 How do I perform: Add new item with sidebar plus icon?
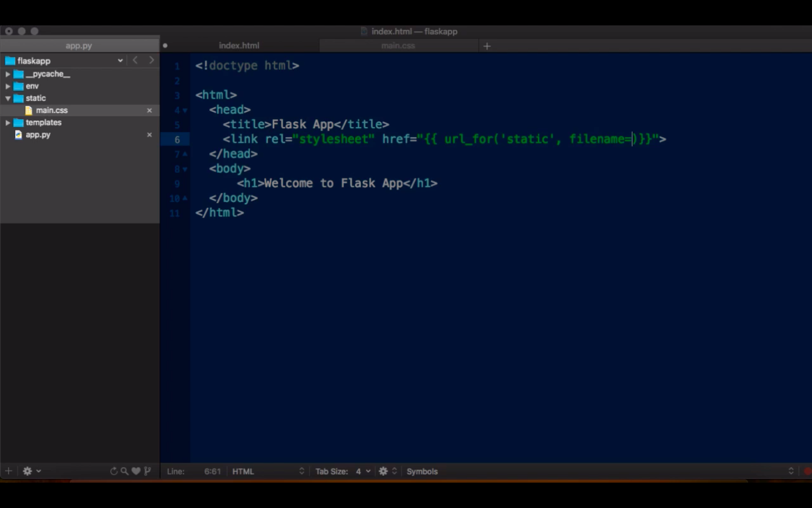(x=8, y=471)
